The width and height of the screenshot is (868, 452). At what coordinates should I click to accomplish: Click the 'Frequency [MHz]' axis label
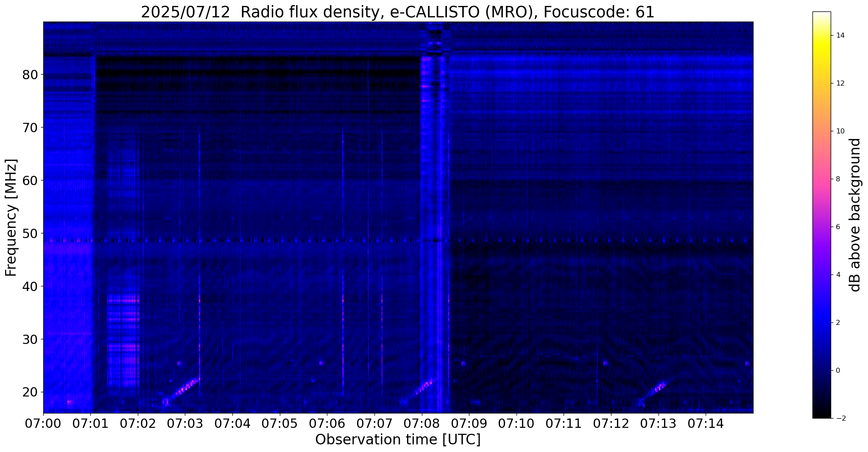(11, 218)
